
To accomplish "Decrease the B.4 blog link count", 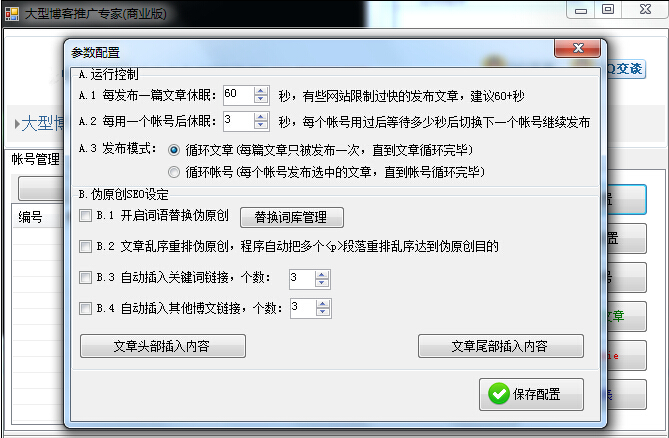I will [323, 313].
